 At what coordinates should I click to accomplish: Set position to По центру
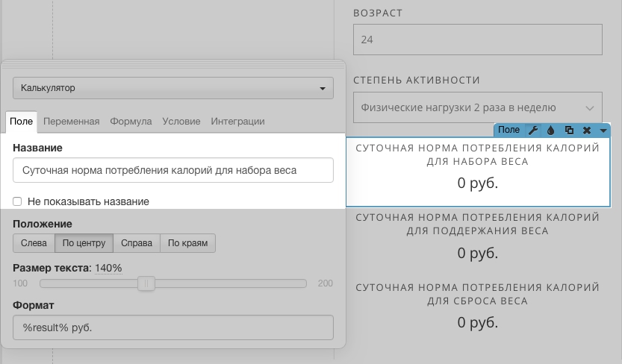[x=84, y=243]
